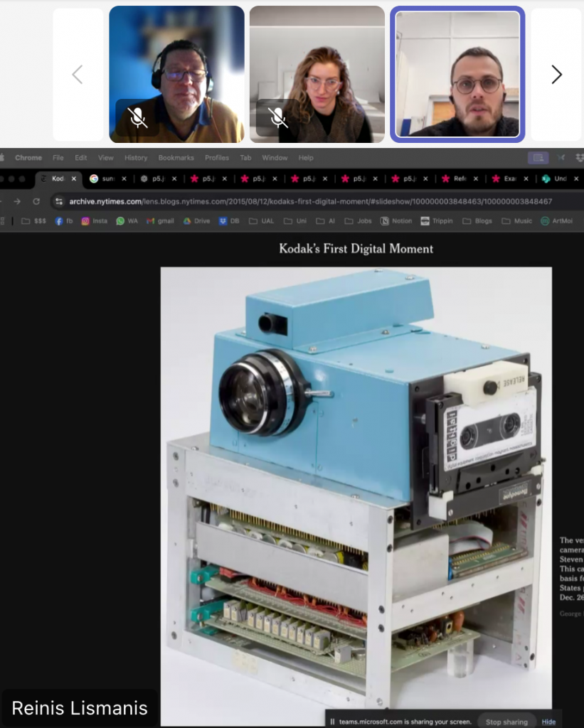The width and height of the screenshot is (584, 728).
Task: Open the fb Facebook bookmark
Action: pos(64,221)
